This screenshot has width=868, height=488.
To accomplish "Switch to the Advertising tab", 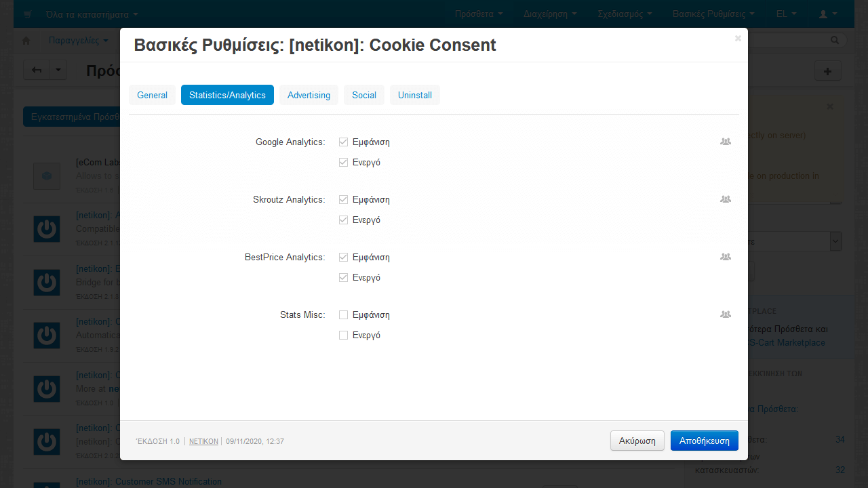I will click(309, 95).
